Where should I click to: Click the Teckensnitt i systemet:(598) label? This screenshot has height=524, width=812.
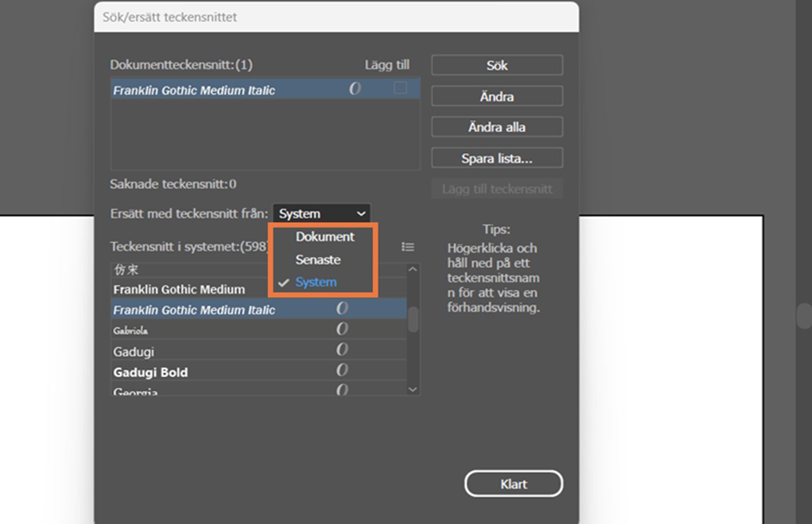[x=189, y=247]
